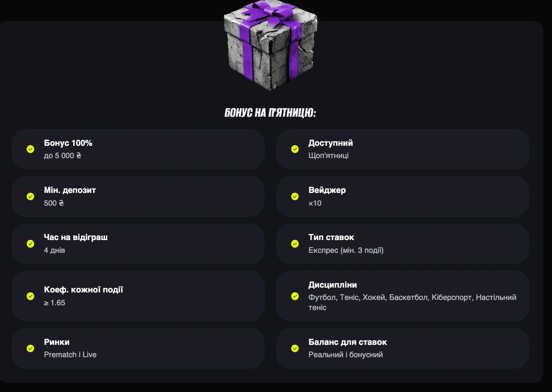This screenshot has width=552, height=392.
Task: Click the ≥ 1.65 coefficient value
Action: click(x=55, y=303)
